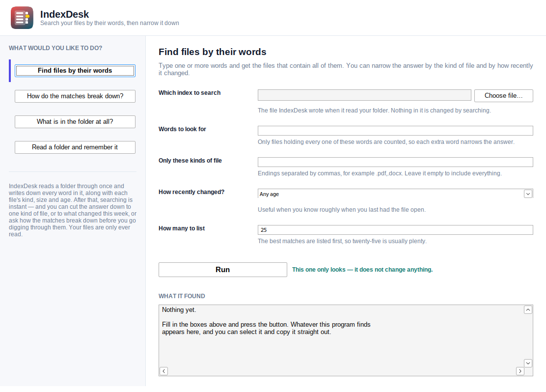Focus the 'Which index to search' field
Screen dimensions: 546x392
click(x=364, y=95)
